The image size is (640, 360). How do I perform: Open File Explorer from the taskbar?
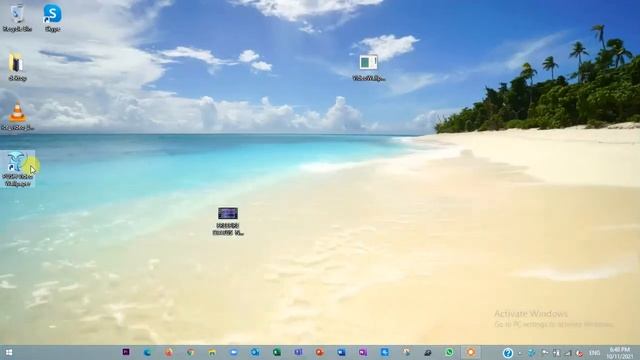[x=212, y=352]
